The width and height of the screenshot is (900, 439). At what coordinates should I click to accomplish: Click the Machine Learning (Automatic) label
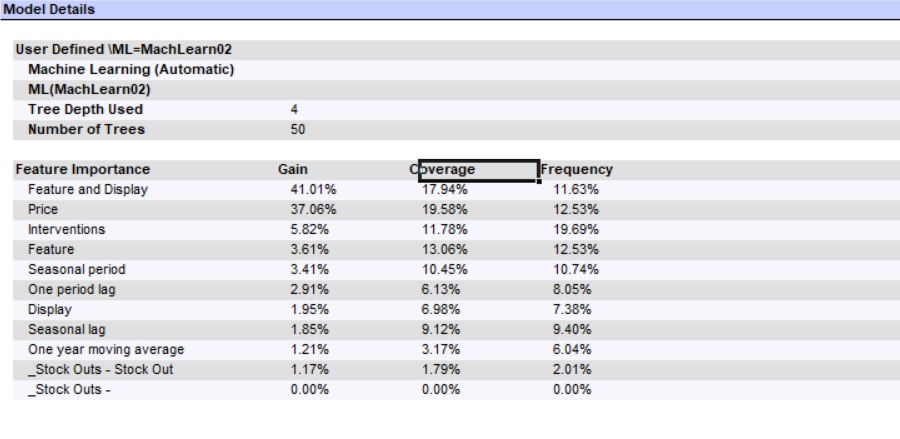click(131, 69)
